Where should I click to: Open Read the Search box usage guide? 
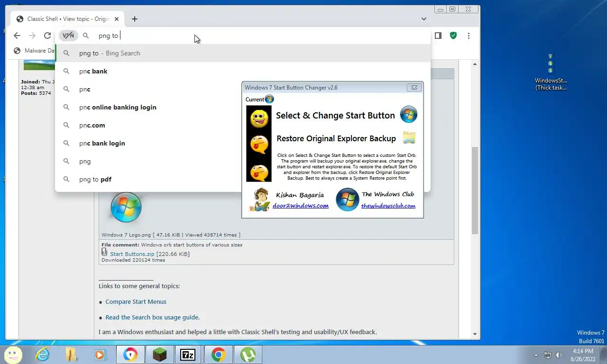click(x=152, y=317)
